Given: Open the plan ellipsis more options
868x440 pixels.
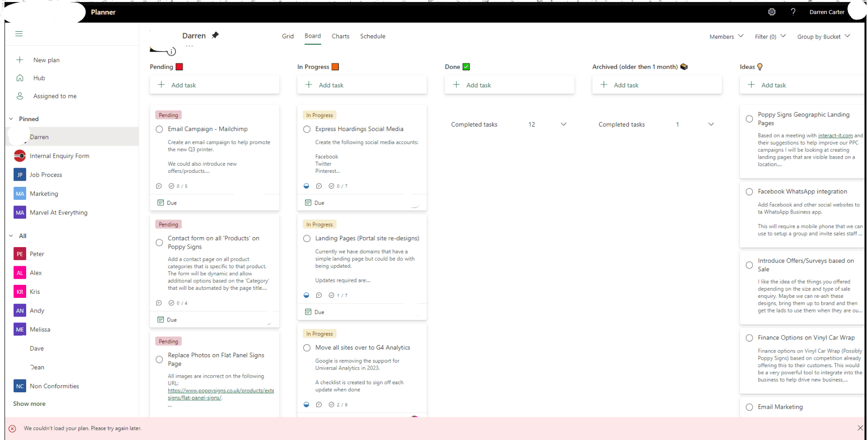Looking at the screenshot, I should [x=189, y=46].
